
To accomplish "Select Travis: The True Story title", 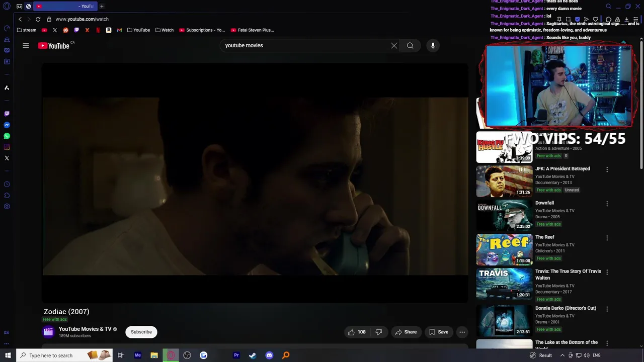I will tap(568, 275).
